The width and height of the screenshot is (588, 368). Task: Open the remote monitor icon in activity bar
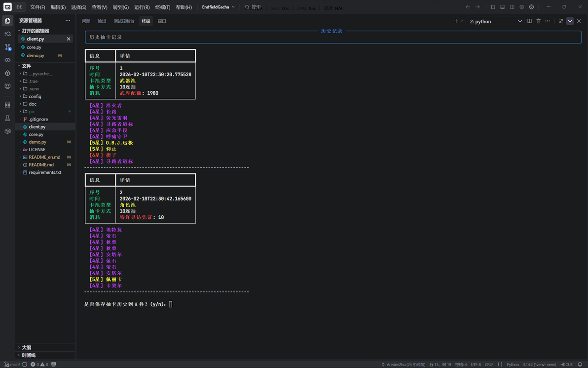point(7,86)
